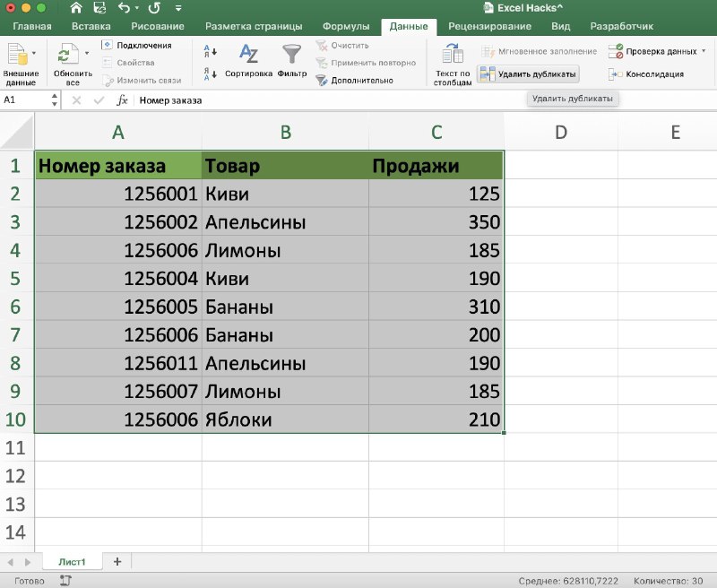The height and width of the screenshot is (588, 717).
Task: Open the undo history dropdown arrow
Action: (x=137, y=8)
